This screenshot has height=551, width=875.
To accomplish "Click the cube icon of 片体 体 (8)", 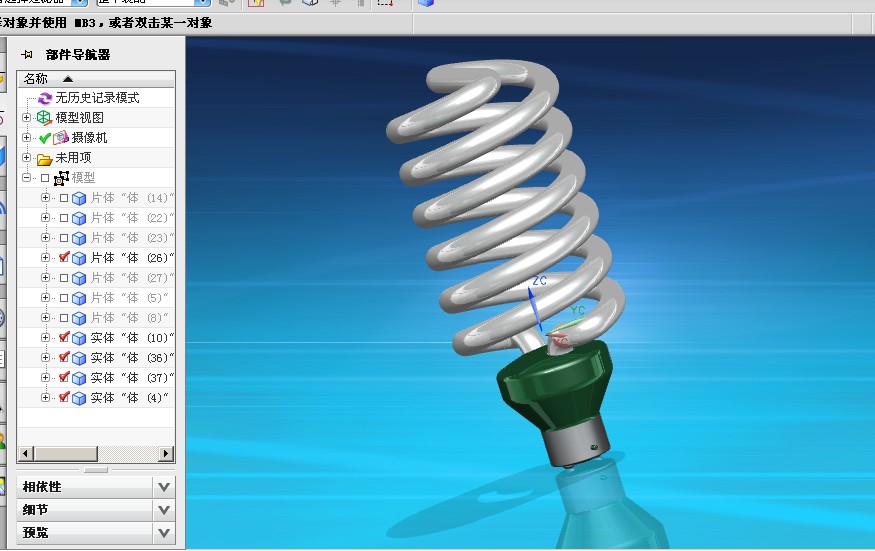I will pos(79,318).
